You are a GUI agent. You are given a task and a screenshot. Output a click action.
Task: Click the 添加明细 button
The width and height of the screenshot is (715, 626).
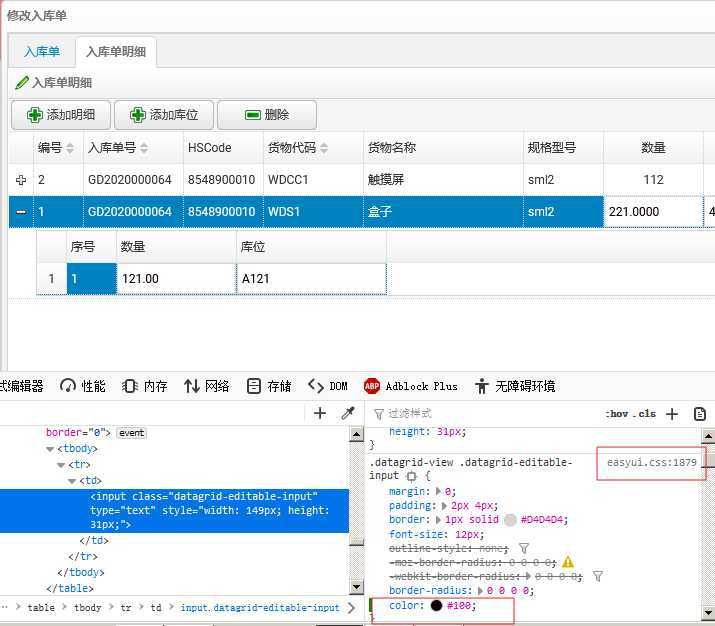(61, 115)
